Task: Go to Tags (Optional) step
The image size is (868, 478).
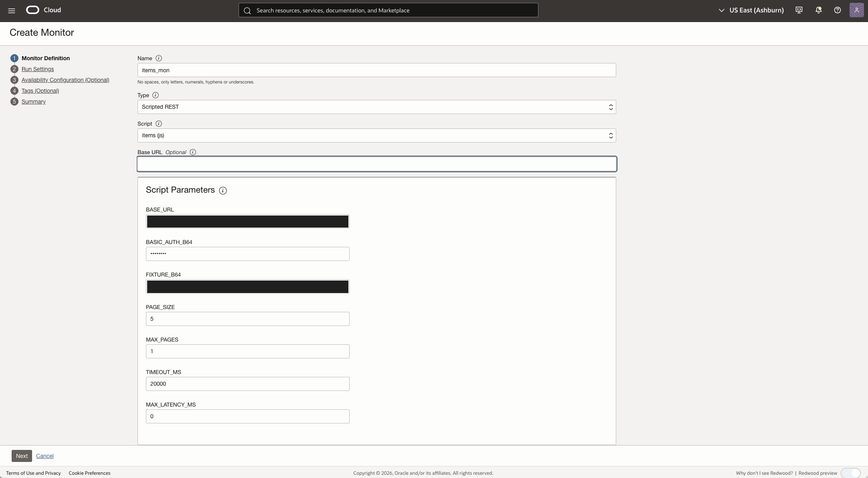Action: coord(40,91)
